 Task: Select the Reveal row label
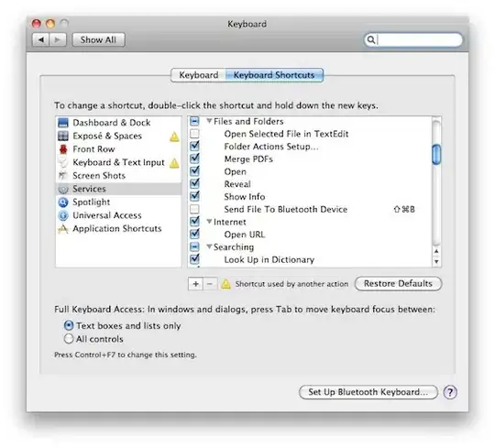coord(237,184)
